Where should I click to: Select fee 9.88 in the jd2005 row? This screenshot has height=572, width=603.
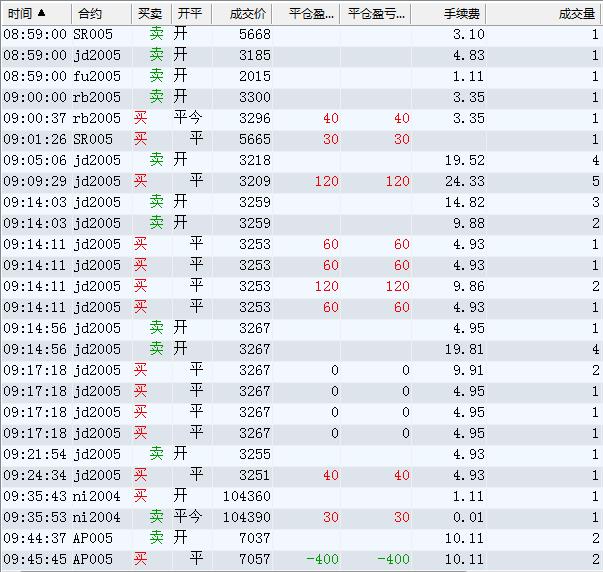[468, 223]
